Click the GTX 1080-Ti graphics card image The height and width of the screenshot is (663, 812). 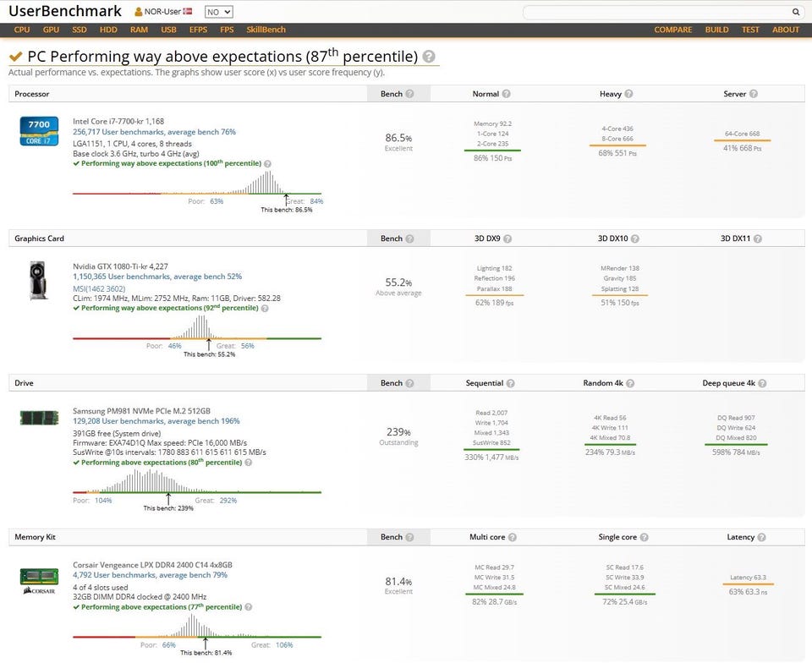pos(39,281)
